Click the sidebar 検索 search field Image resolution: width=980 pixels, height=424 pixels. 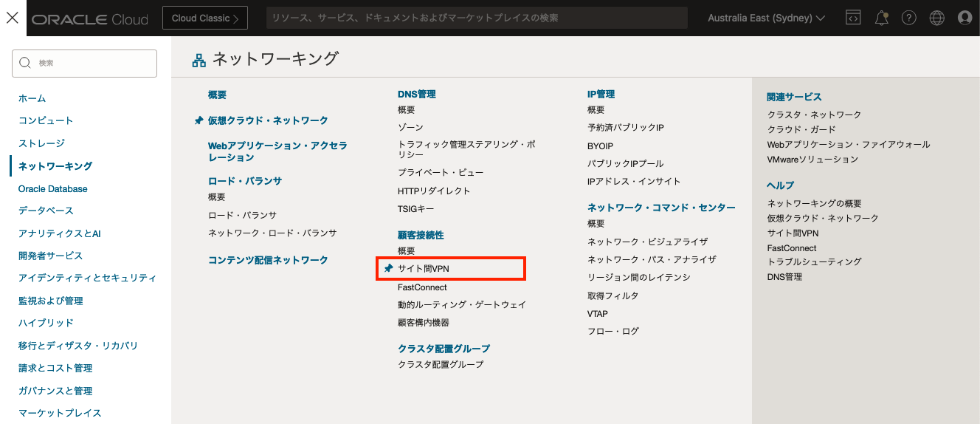pyautogui.click(x=84, y=64)
